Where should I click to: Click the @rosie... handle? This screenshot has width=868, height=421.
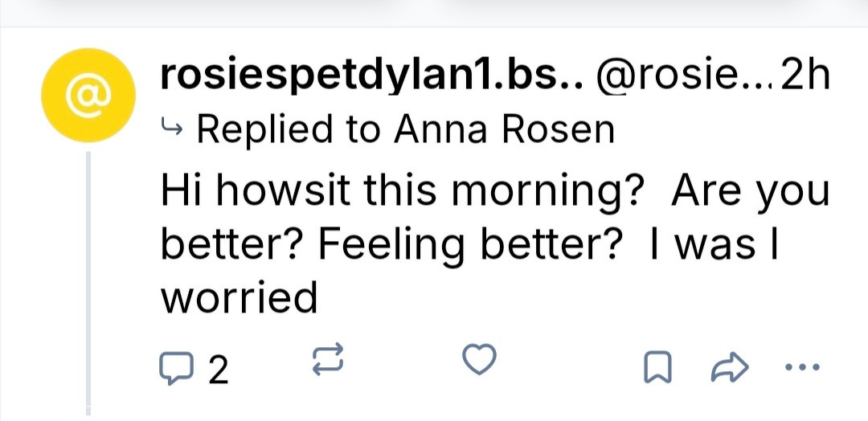tap(682, 77)
